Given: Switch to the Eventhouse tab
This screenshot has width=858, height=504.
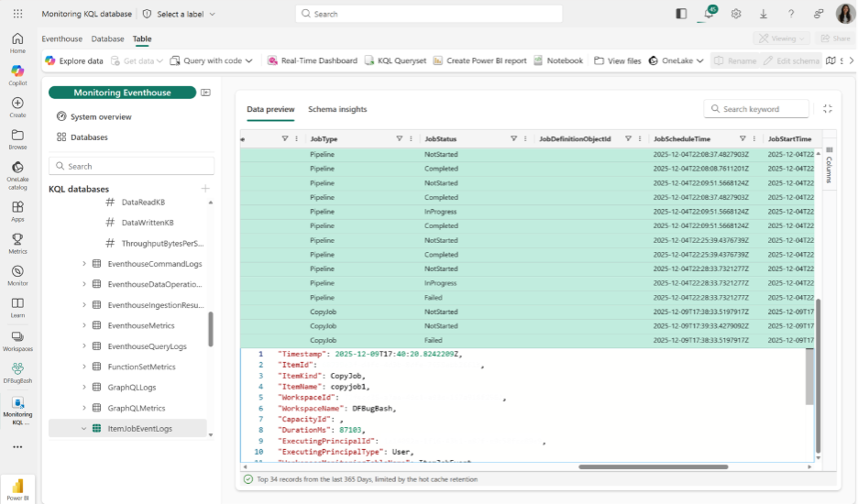Looking at the screenshot, I should tap(61, 38).
